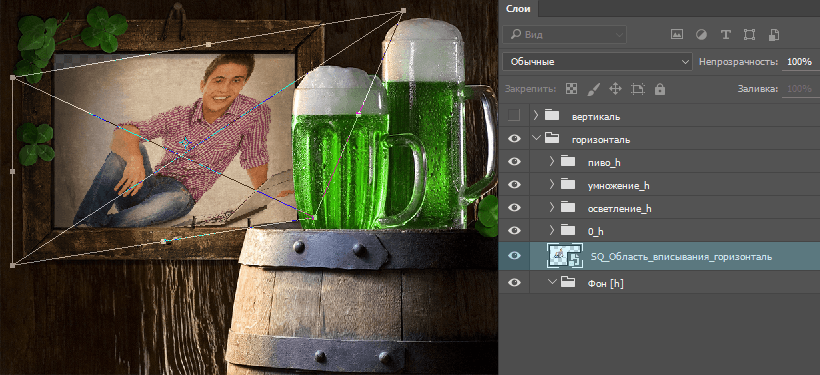This screenshot has height=375, width=820.
Task: Hide the пиво_h group
Action: (515, 162)
